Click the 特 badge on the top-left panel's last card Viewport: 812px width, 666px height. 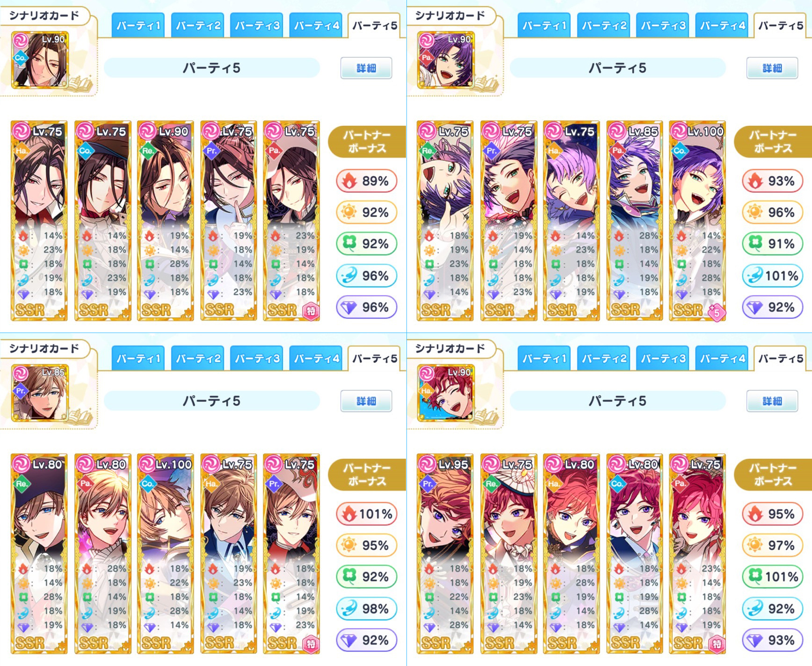[311, 311]
